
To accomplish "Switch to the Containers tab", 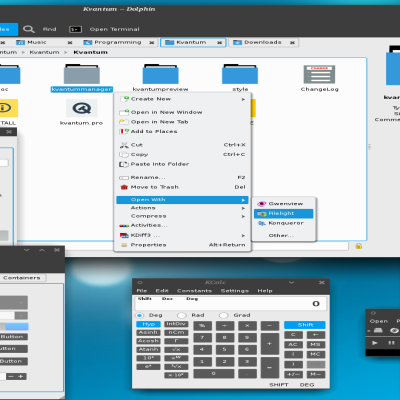I will click(x=22, y=278).
